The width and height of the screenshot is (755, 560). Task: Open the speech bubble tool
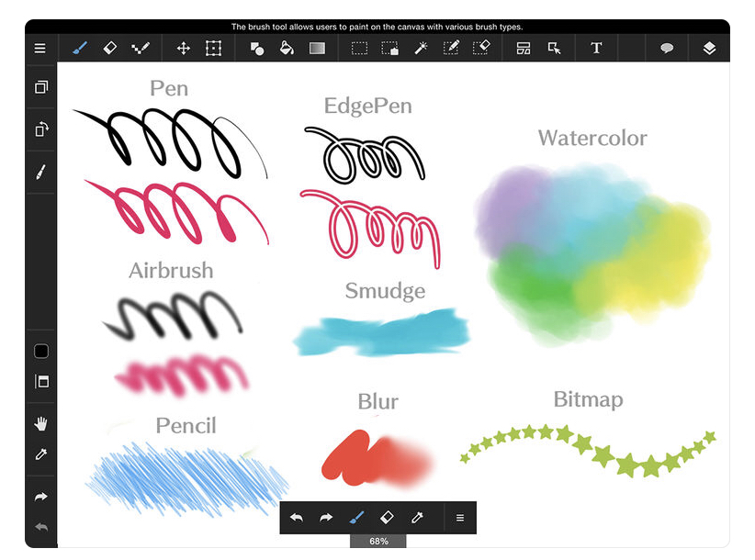[669, 48]
